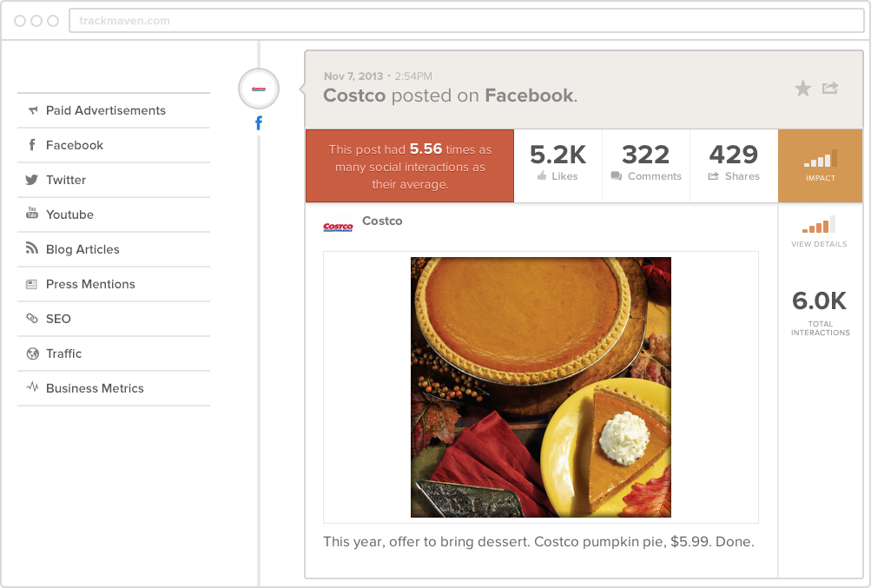This screenshot has height=588, width=871.
Task: Click the 5.2K likes count
Action: coord(558,155)
